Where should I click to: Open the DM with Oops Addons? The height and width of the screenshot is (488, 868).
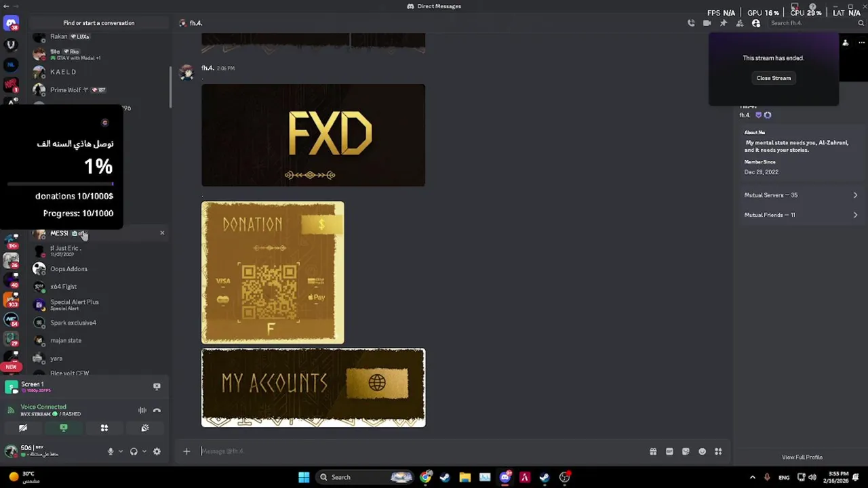[98, 269]
